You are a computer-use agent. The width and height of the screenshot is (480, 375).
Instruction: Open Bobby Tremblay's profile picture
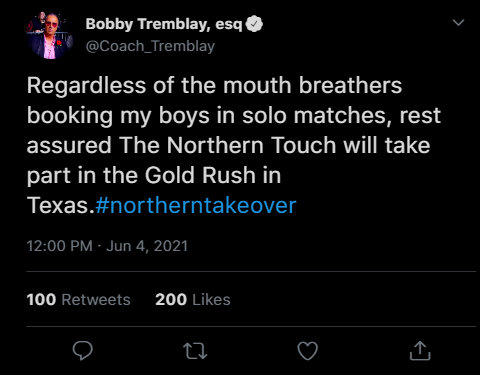tap(50, 35)
